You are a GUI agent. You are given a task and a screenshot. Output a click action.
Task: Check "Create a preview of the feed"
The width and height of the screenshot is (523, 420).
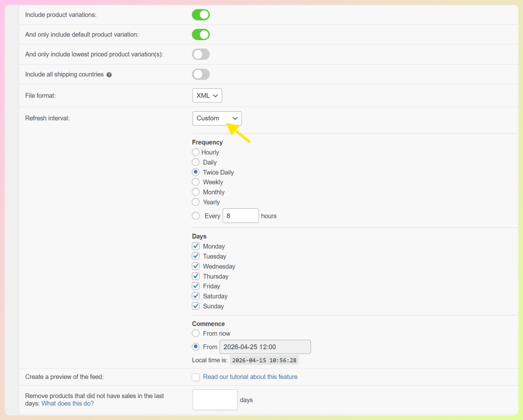coord(195,377)
